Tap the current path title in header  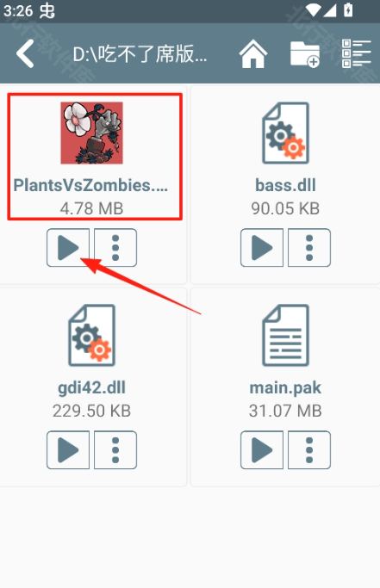pos(140,54)
